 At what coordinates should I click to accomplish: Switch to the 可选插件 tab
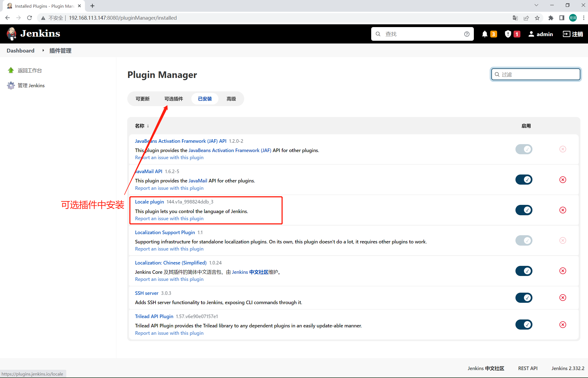(x=174, y=99)
